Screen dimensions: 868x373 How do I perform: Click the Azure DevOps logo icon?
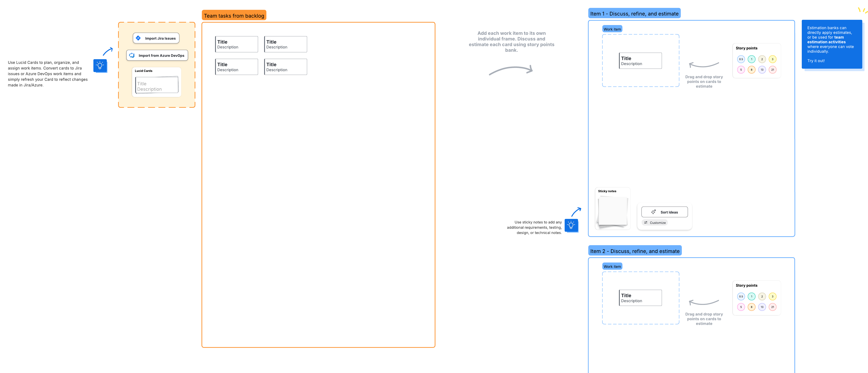point(132,56)
